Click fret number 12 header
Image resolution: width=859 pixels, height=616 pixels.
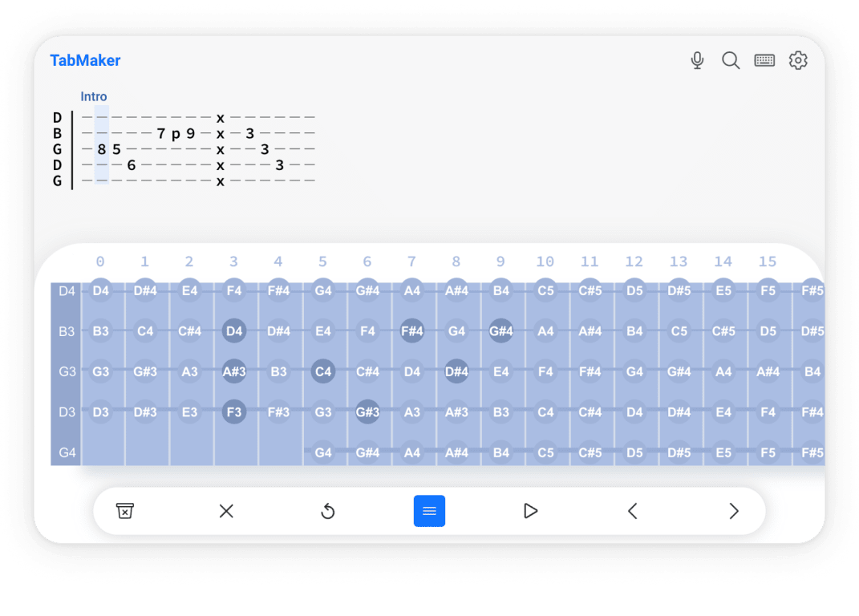point(634,261)
